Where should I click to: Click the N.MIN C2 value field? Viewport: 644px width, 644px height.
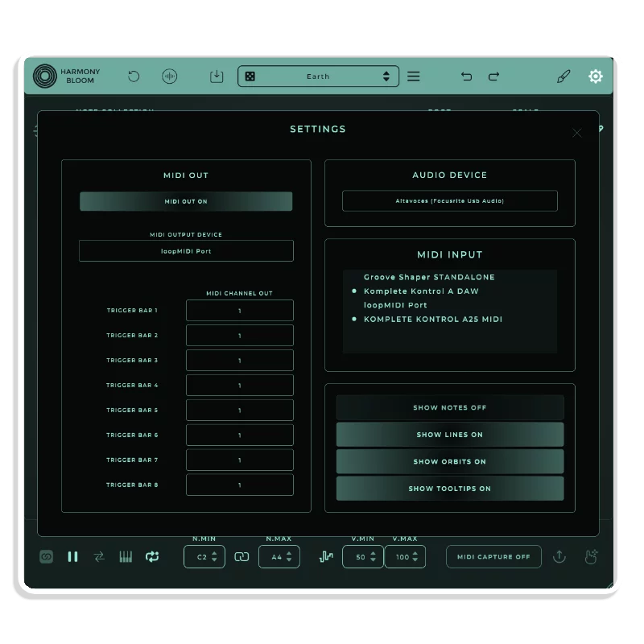pos(204,557)
